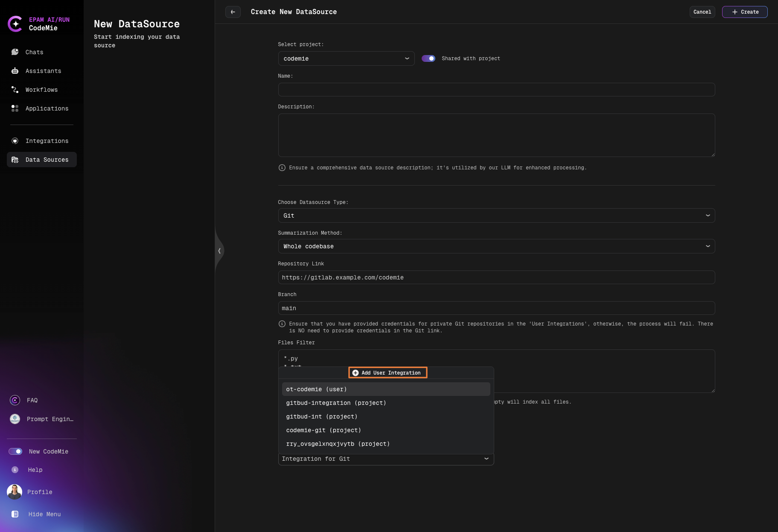Select Data Sources in the sidebar
Screen dimensions: 778x532
coord(47,160)
